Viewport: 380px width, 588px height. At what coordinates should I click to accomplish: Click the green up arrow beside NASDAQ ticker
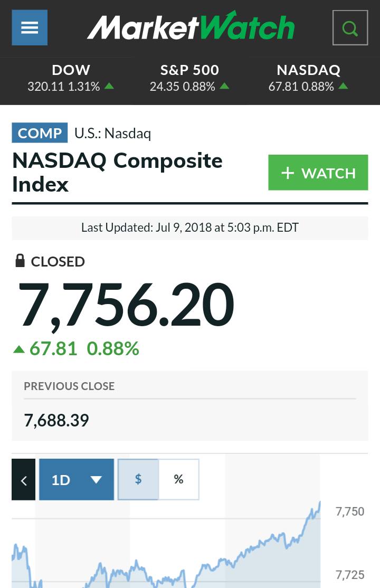(344, 86)
